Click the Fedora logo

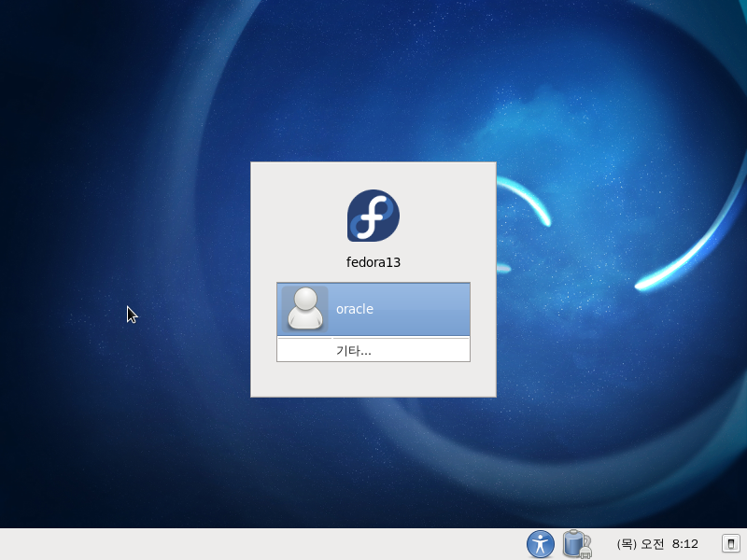pos(373,216)
